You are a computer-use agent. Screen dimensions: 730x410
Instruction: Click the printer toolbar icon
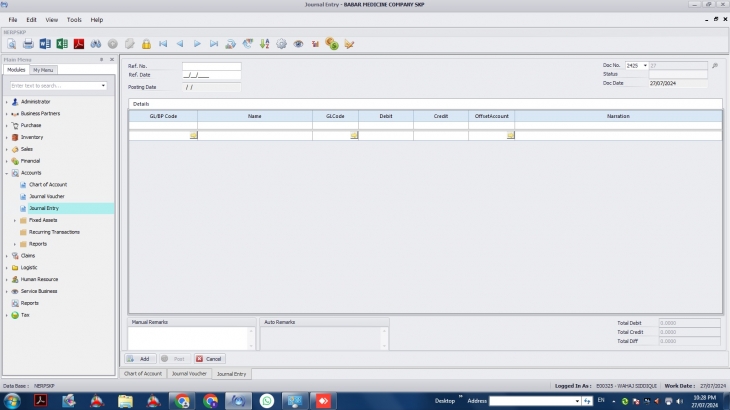click(x=28, y=44)
